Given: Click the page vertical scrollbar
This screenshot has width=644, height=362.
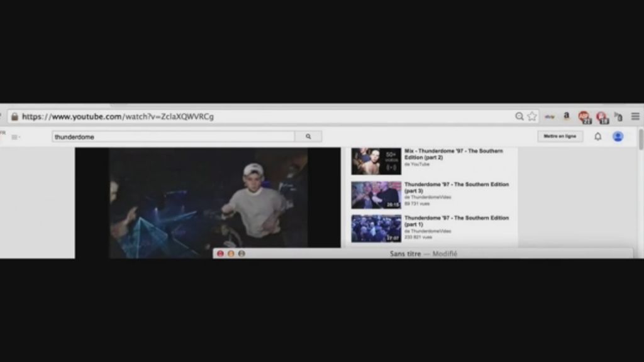Looking at the screenshot, I should (x=641, y=140).
